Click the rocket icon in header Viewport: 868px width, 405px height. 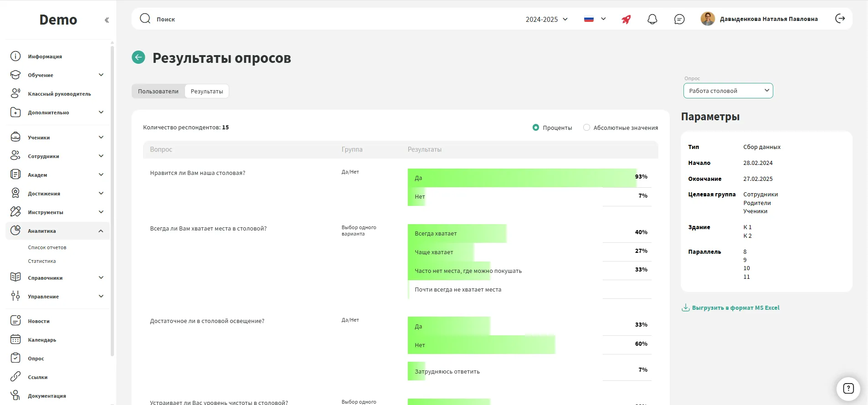626,19
